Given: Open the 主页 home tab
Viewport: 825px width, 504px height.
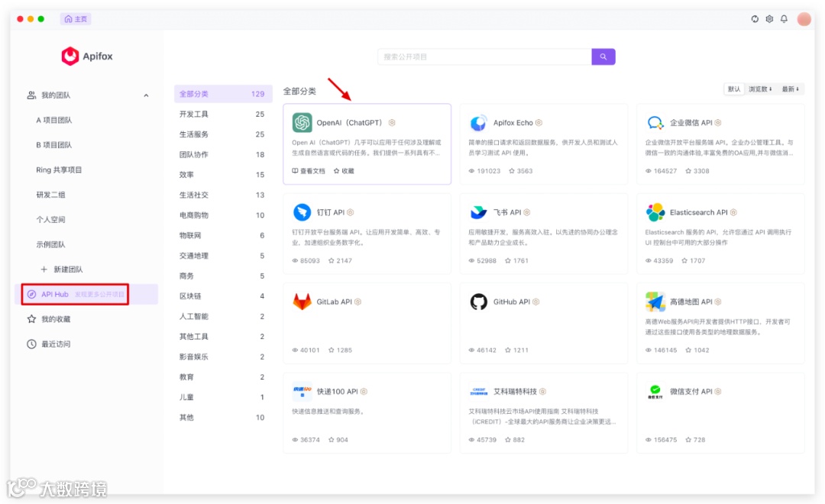Looking at the screenshot, I should tap(76, 19).
